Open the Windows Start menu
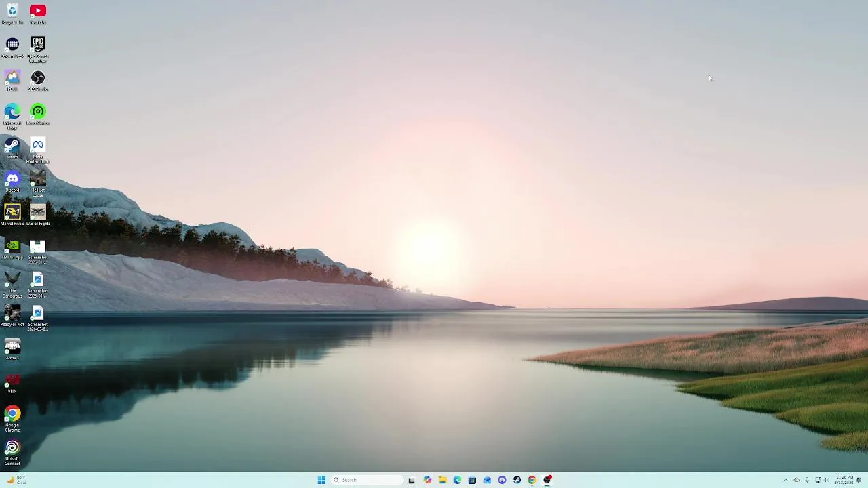 click(x=321, y=480)
